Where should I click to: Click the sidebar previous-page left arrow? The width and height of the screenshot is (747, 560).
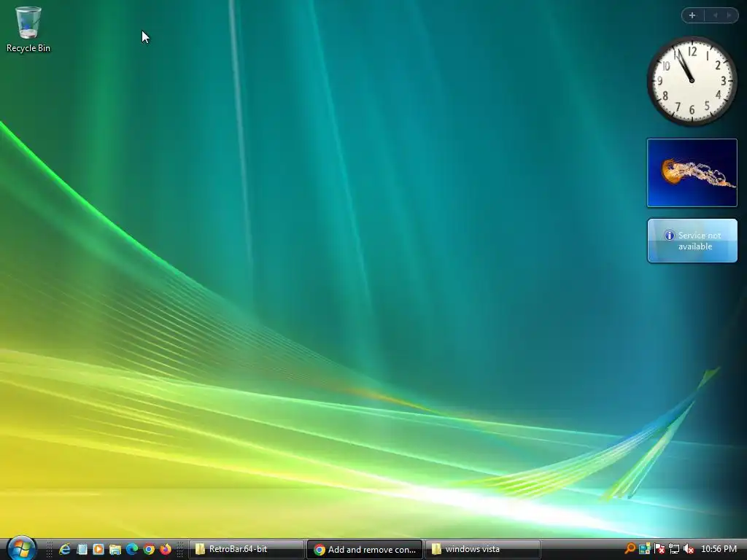click(715, 15)
